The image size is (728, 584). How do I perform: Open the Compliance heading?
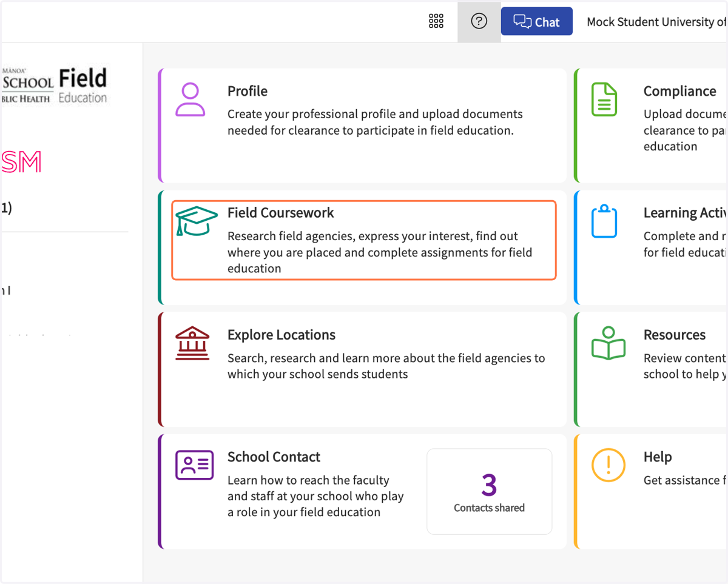[x=680, y=91]
